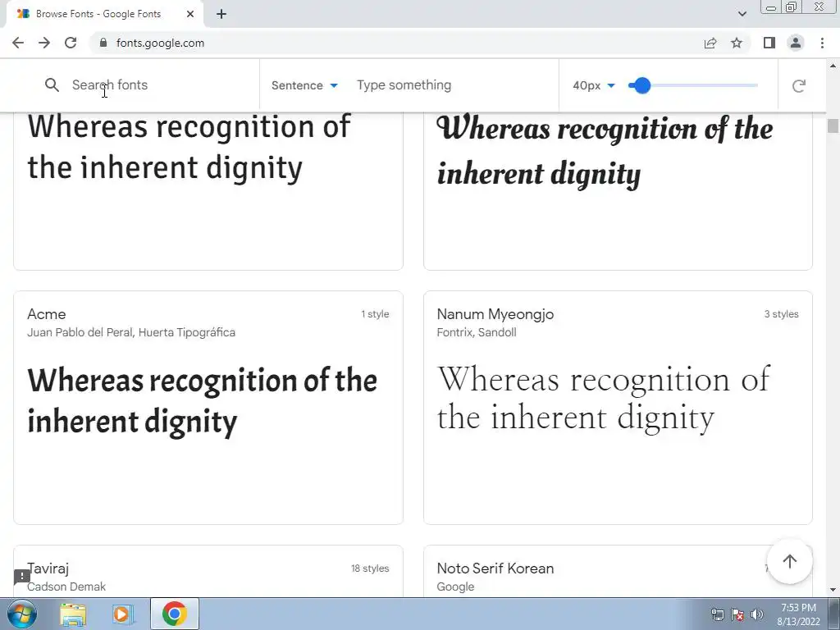Select the Browse Fonts browser tab
840x630 pixels.
pyautogui.click(x=104, y=14)
